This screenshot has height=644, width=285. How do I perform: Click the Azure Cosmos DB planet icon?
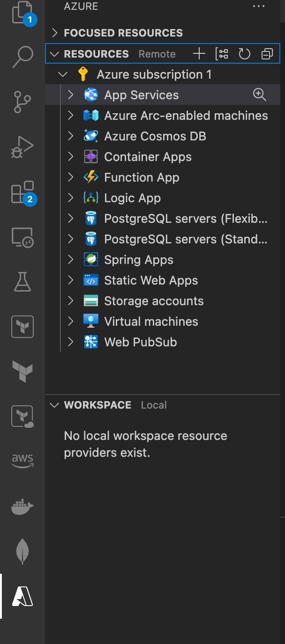point(91,136)
